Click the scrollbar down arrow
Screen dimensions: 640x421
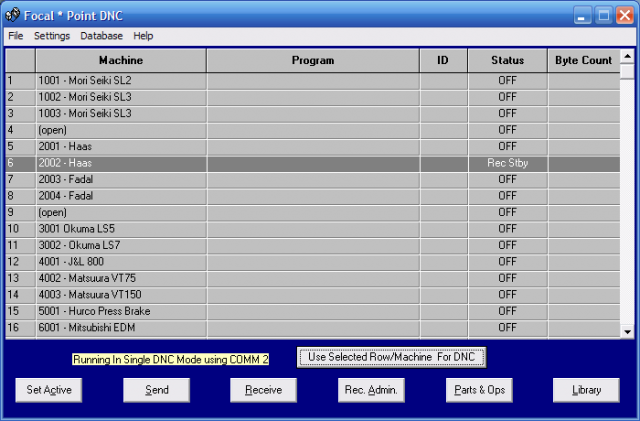point(627,332)
